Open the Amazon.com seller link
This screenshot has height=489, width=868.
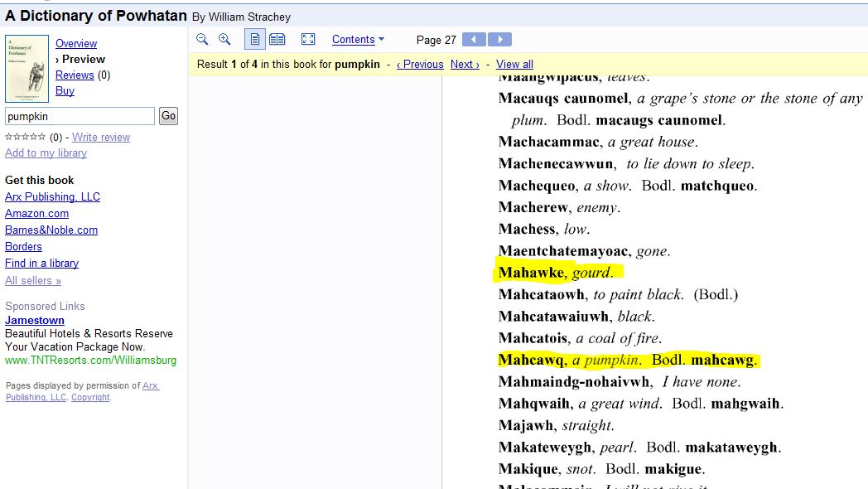pyautogui.click(x=36, y=213)
